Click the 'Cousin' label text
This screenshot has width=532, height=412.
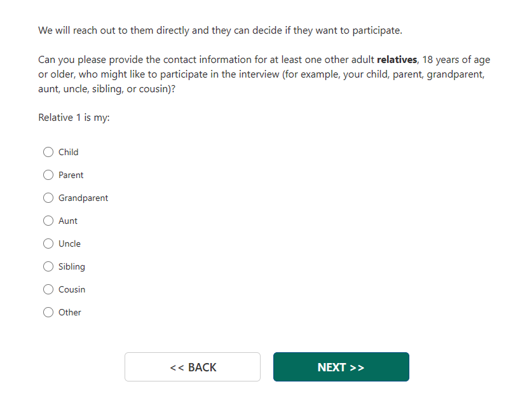[x=72, y=289]
